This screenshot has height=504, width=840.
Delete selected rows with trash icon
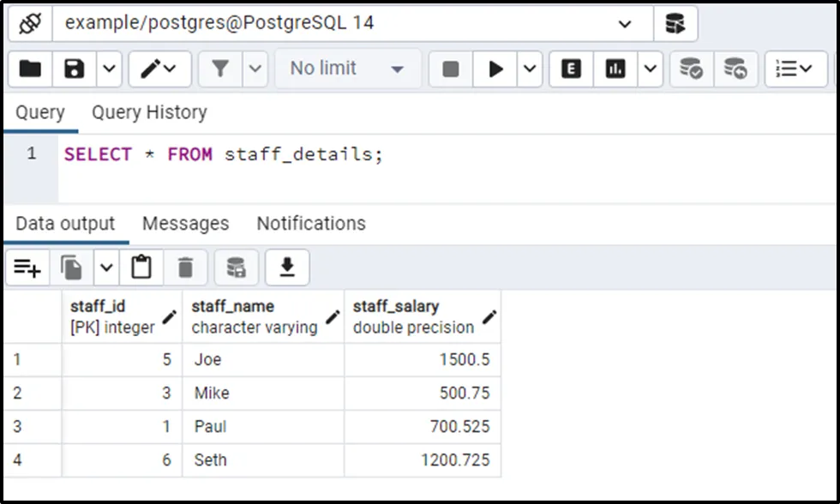click(x=185, y=269)
